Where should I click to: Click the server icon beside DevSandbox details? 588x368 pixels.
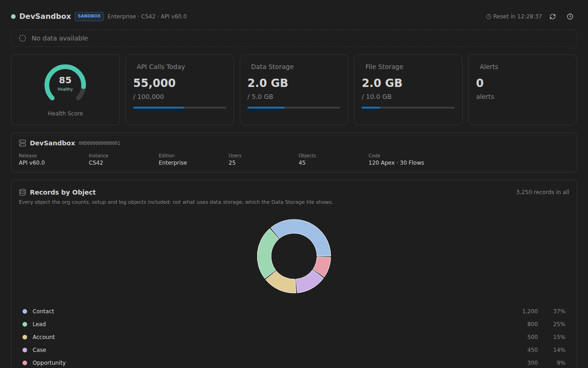coord(23,143)
